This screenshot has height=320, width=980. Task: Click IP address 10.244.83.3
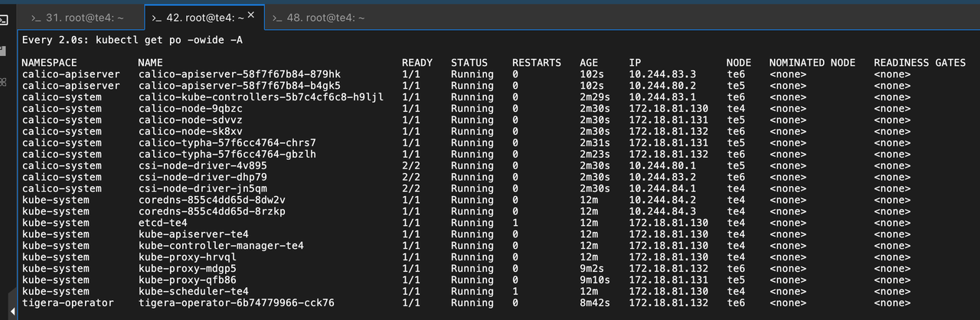tap(662, 74)
